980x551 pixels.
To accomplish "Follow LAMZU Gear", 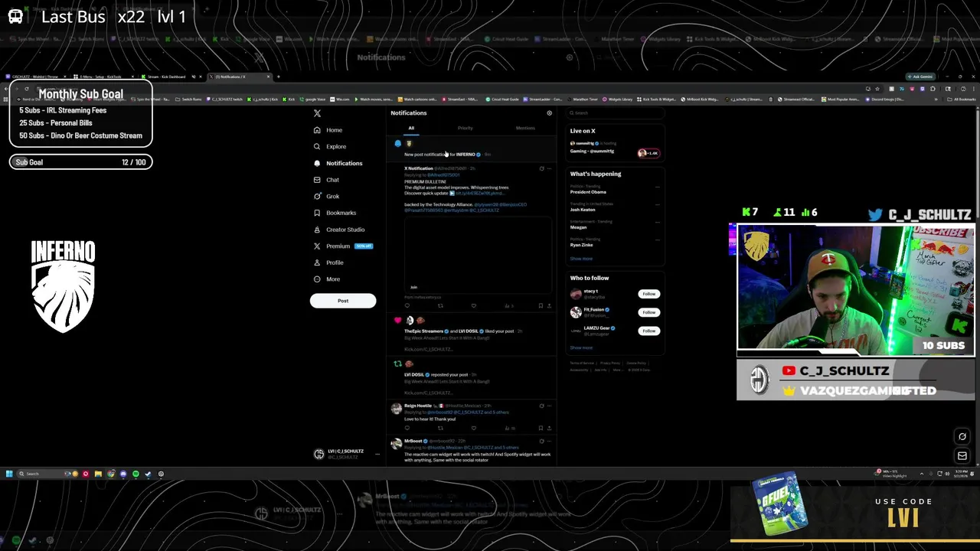I will click(648, 331).
